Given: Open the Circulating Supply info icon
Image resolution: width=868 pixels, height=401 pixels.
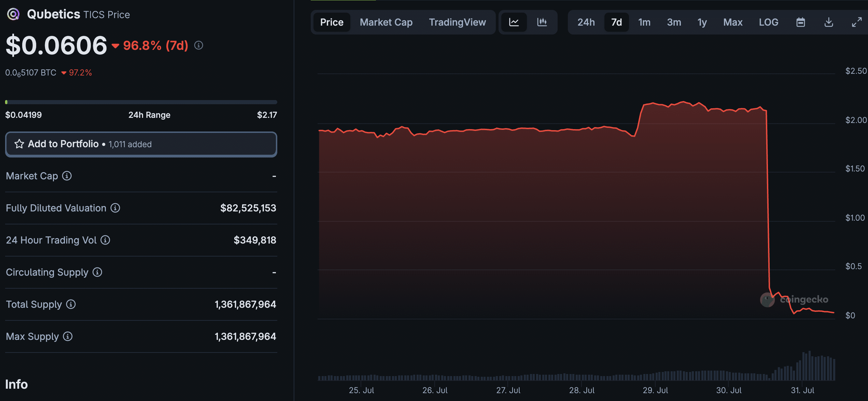Looking at the screenshot, I should [97, 272].
